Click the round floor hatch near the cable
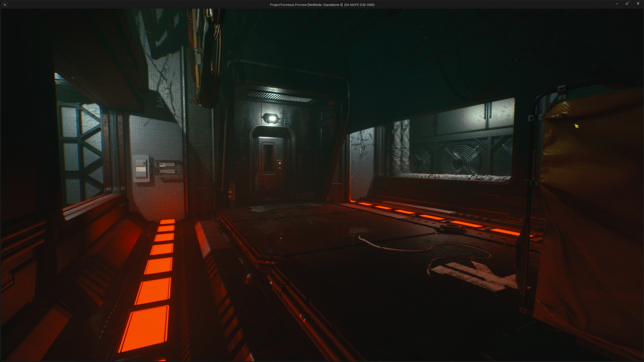The image size is (644, 362). (451, 229)
